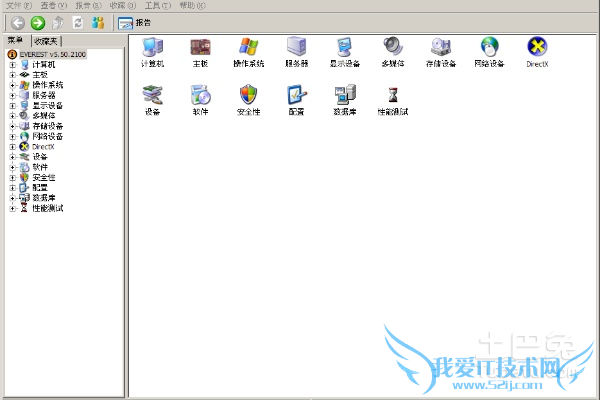Expand the 操作系统 tree node
600x400 pixels.
(x=12, y=85)
